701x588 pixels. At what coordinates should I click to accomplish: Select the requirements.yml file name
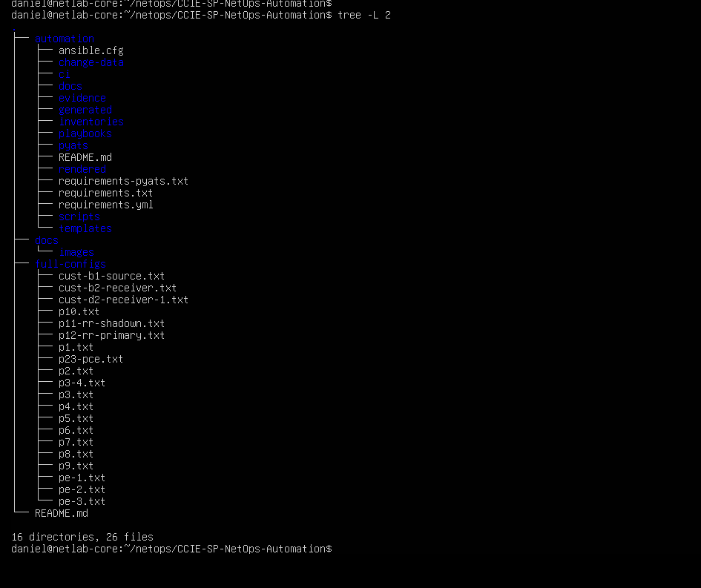105,205
